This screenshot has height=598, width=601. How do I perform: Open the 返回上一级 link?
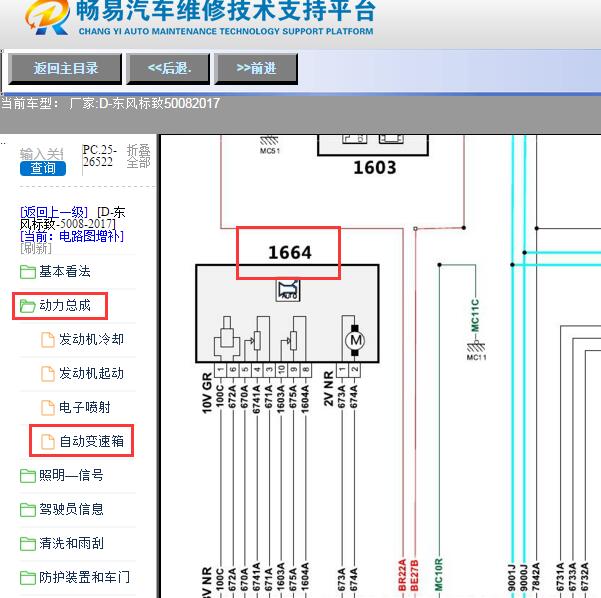pyautogui.click(x=54, y=212)
